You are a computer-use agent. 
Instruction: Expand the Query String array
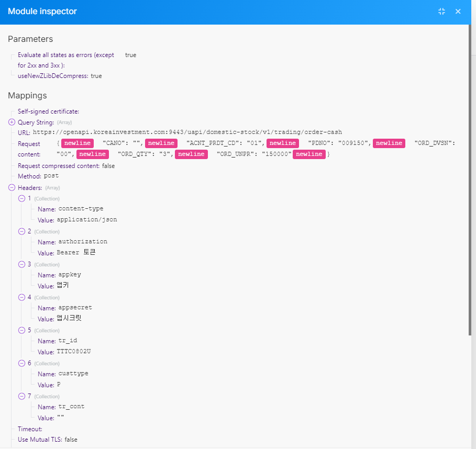point(12,122)
